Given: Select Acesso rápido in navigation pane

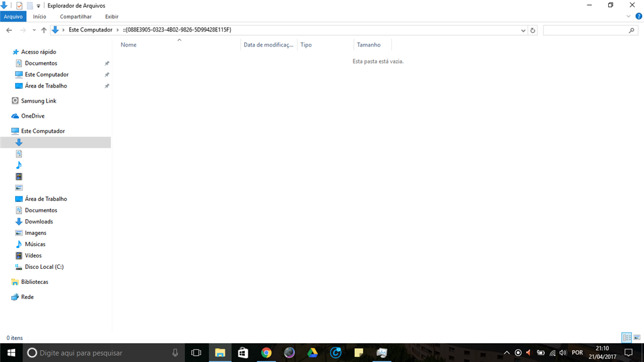Looking at the screenshot, I should tap(38, 52).
